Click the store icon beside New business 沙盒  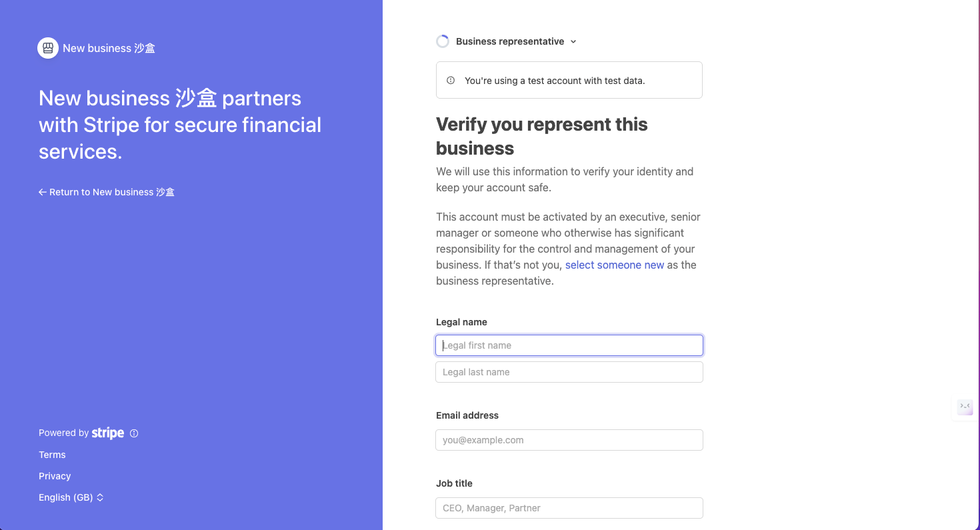click(x=48, y=48)
